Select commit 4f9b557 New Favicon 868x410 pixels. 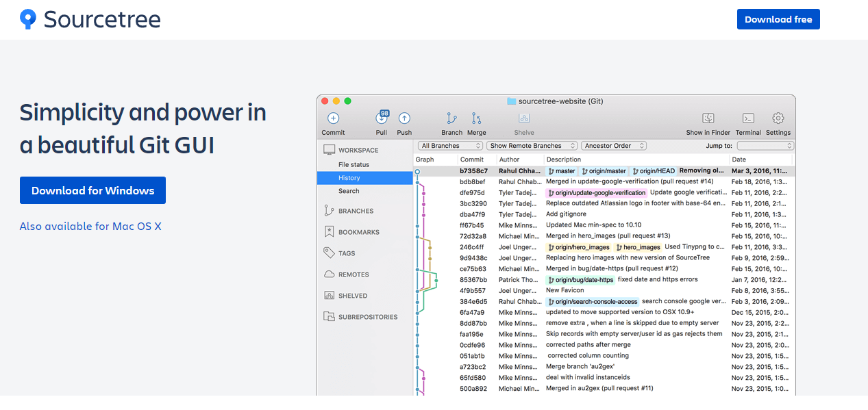604,291
